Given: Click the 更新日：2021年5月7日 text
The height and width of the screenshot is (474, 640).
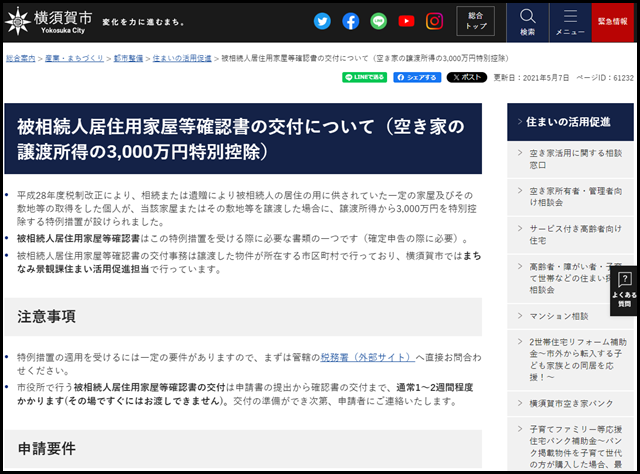Looking at the screenshot, I should point(531,78).
